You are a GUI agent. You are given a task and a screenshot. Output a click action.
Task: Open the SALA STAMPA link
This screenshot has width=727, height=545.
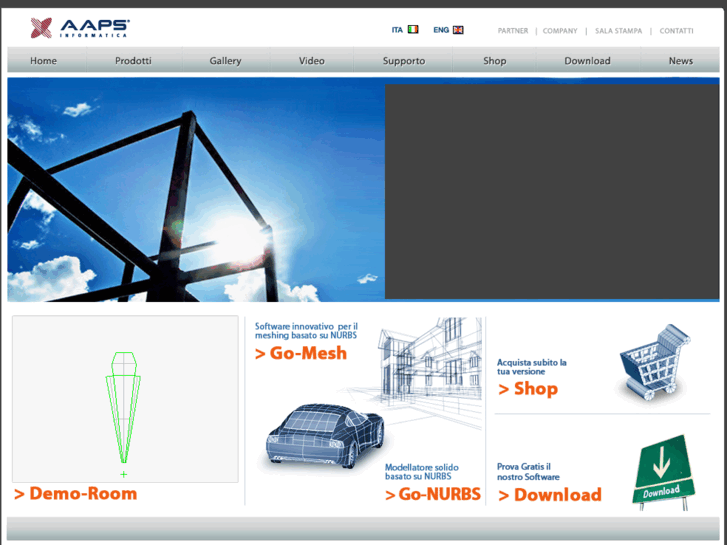pos(619,31)
